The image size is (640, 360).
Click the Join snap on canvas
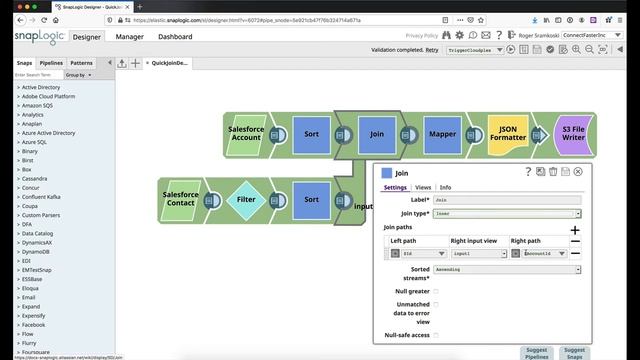(377, 135)
